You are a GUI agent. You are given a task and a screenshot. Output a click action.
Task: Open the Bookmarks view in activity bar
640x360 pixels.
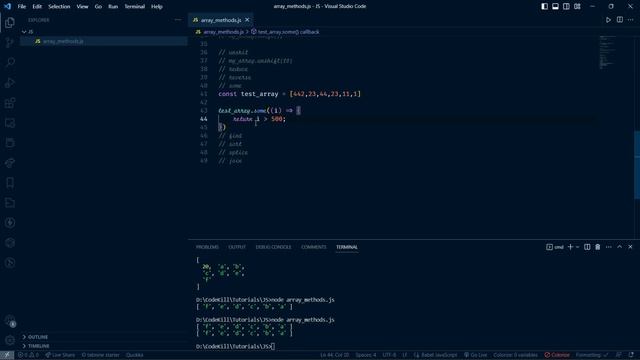pyautogui.click(x=10, y=182)
